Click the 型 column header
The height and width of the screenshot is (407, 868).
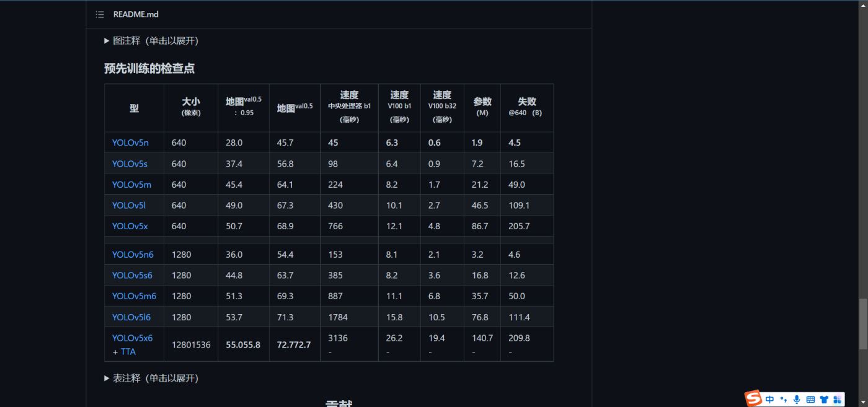[x=134, y=108]
